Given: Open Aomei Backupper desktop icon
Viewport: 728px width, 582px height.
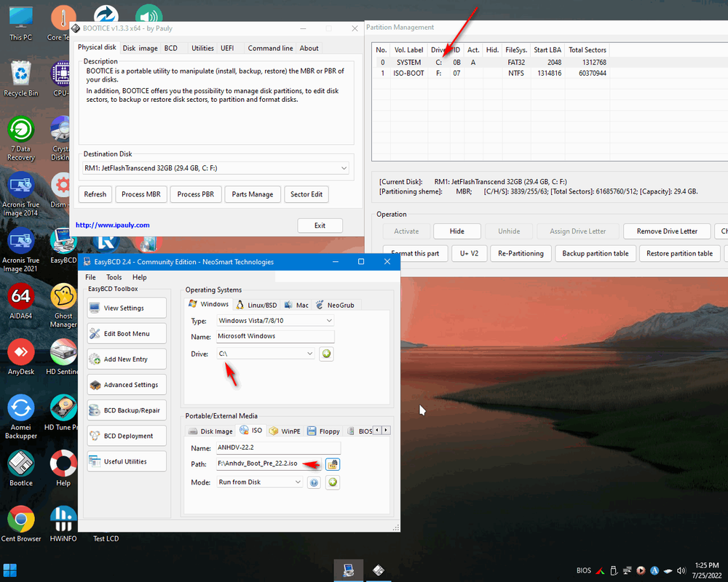Looking at the screenshot, I should [21, 417].
